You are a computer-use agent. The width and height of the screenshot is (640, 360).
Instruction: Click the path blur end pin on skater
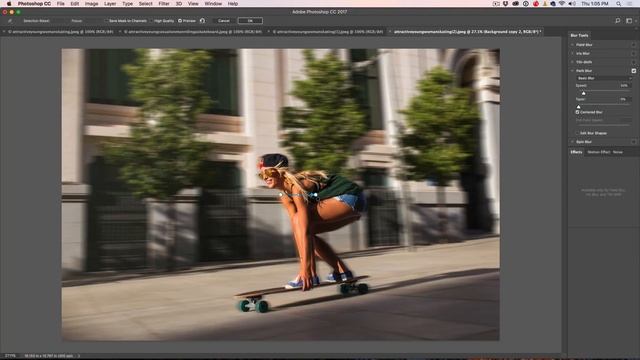pos(315,196)
